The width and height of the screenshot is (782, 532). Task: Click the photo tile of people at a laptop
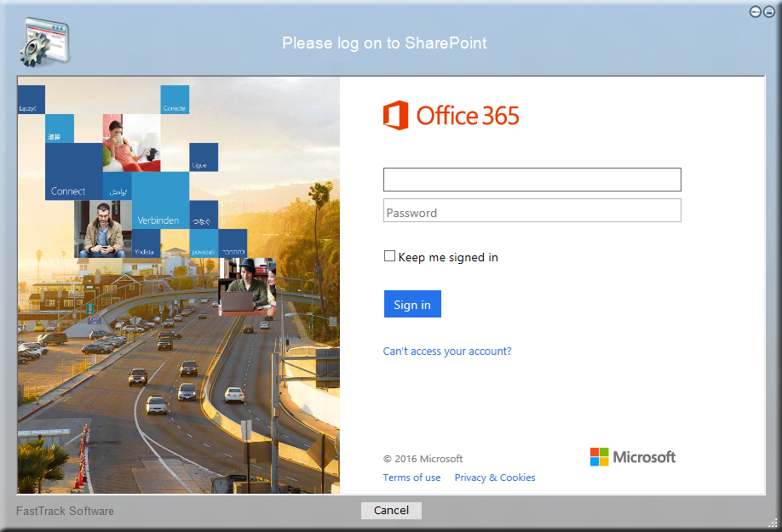coord(247,287)
